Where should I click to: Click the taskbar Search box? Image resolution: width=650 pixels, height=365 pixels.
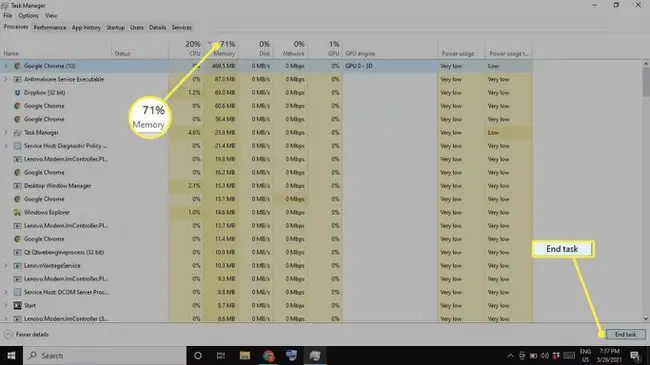tap(104, 355)
